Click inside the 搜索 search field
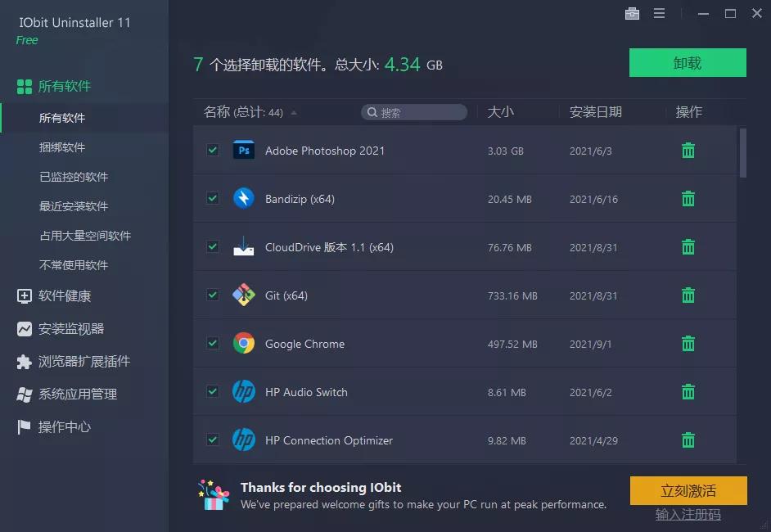This screenshot has width=771, height=532. tap(413, 112)
